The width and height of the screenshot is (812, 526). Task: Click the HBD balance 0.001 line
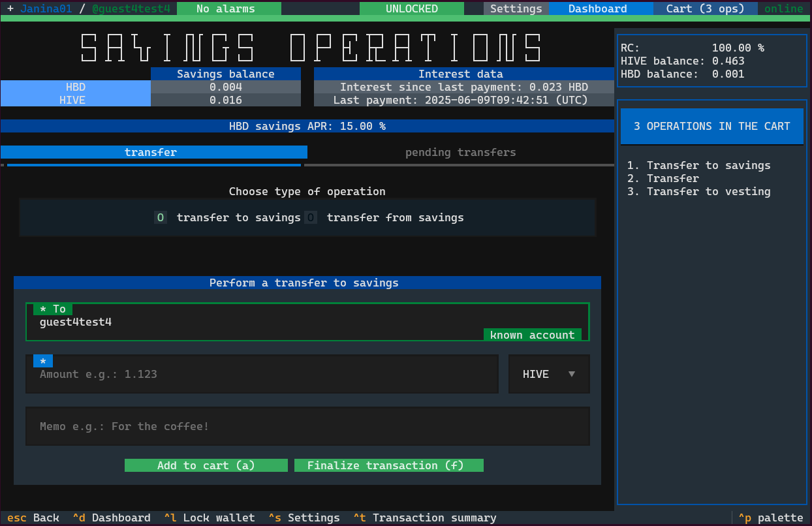[x=683, y=74]
